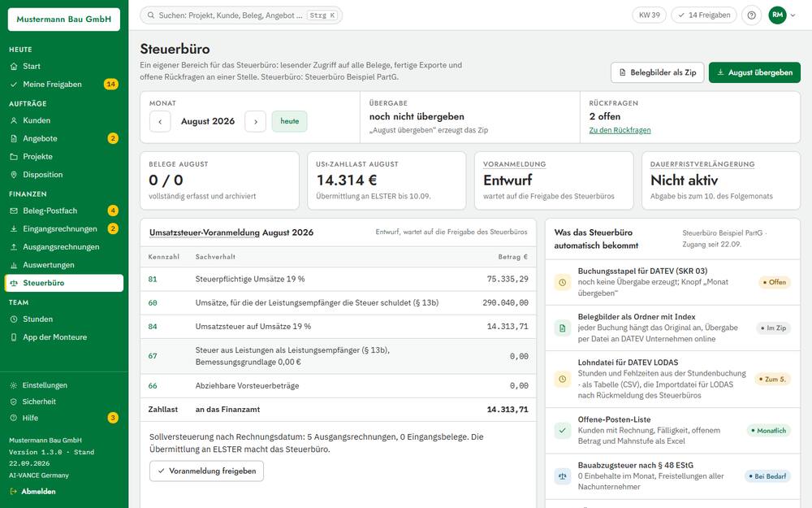Screen dimensions: 812x508
Task: Show Eingangsrechnungen
Action: click(x=64, y=228)
